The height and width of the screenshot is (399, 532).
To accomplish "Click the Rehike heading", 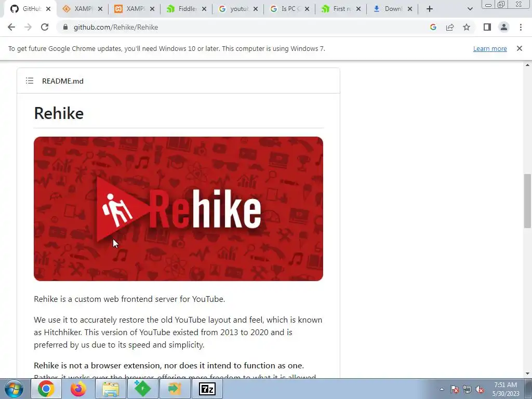I will click(x=59, y=113).
